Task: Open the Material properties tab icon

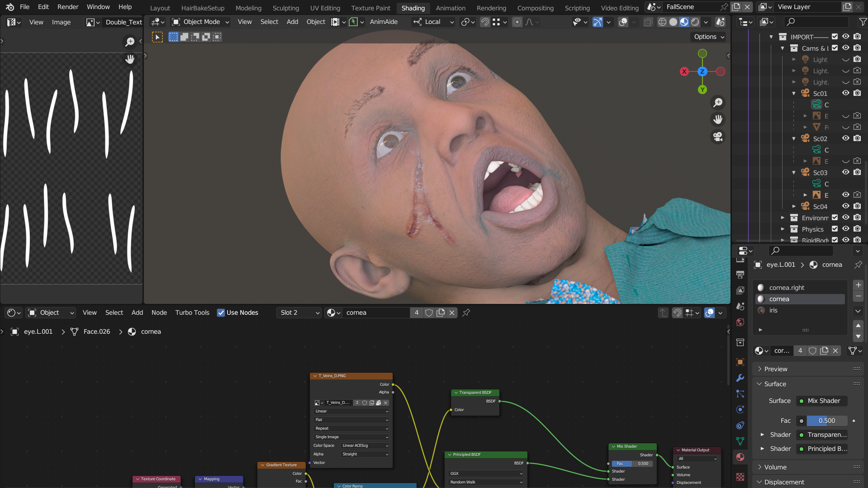Action: pyautogui.click(x=740, y=457)
